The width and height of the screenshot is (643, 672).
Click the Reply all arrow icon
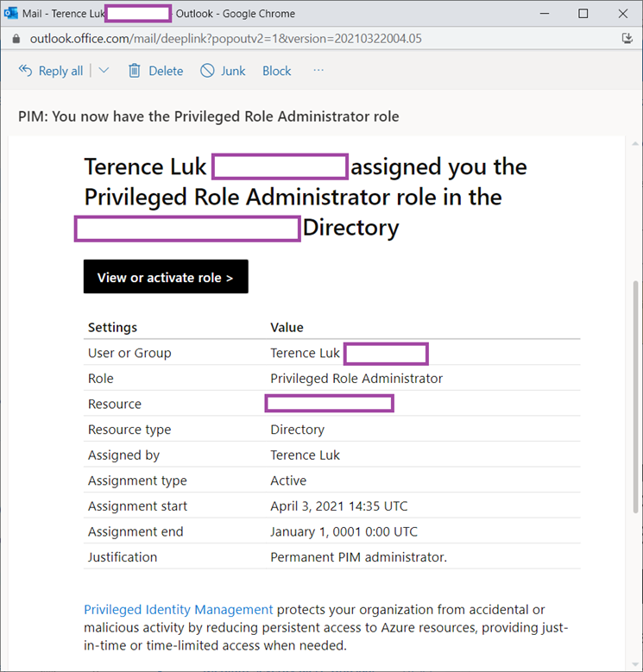pyautogui.click(x=25, y=70)
